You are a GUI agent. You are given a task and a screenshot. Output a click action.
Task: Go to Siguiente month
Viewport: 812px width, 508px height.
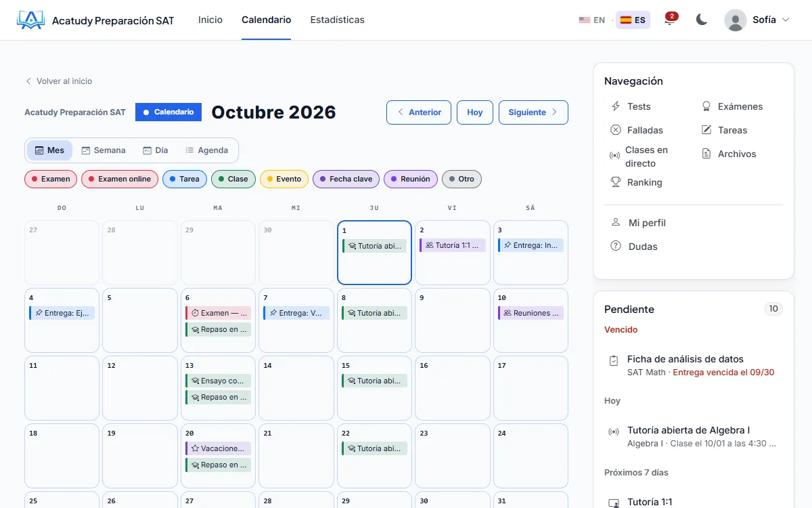[533, 112]
